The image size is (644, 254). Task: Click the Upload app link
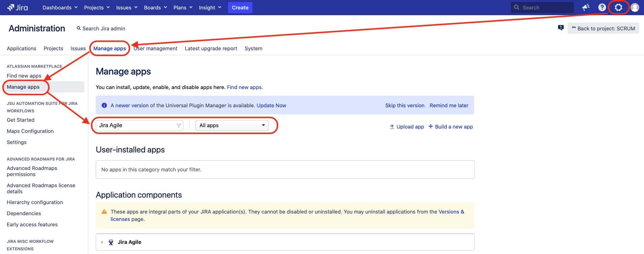(x=407, y=127)
